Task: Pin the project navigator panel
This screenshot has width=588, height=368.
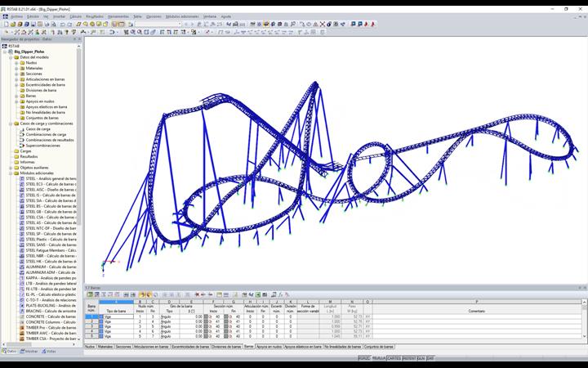Action: pos(74,39)
